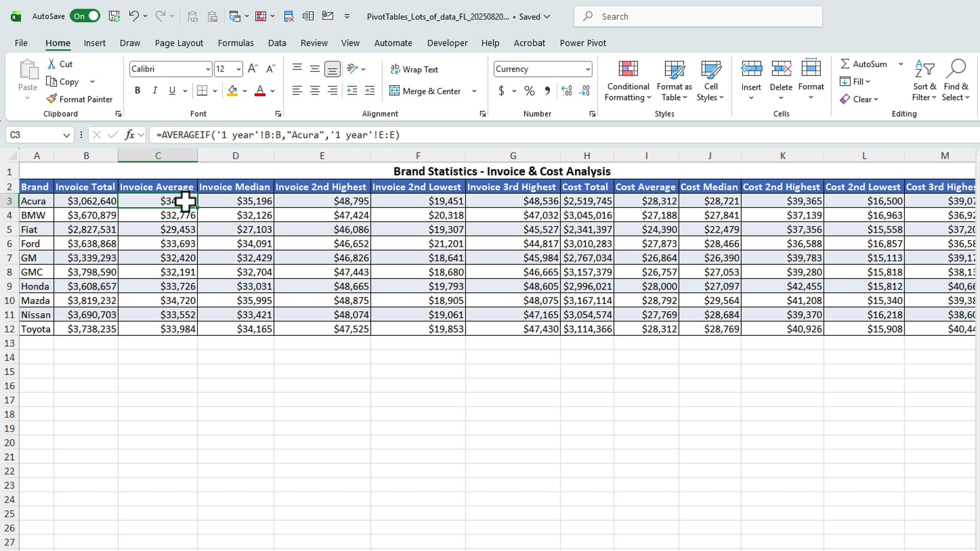Toggle off AutoSave
980x551 pixels.
85,16
